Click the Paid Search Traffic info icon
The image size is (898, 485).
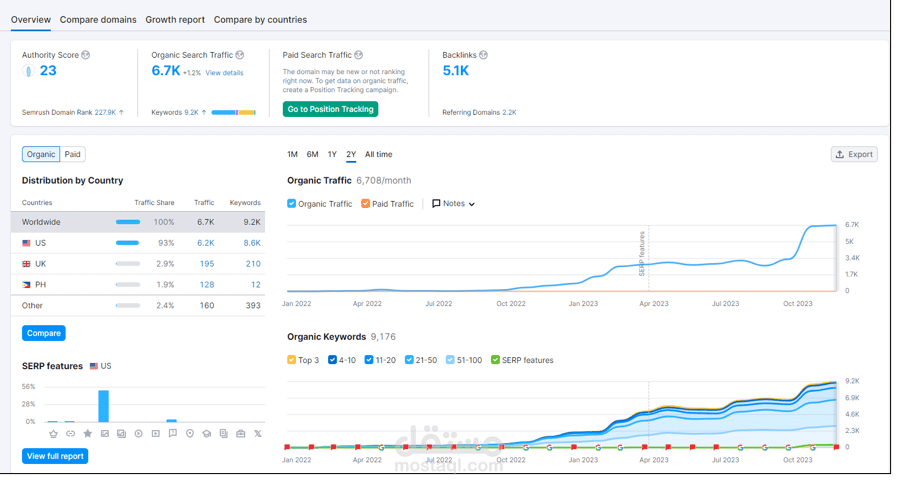click(x=359, y=55)
